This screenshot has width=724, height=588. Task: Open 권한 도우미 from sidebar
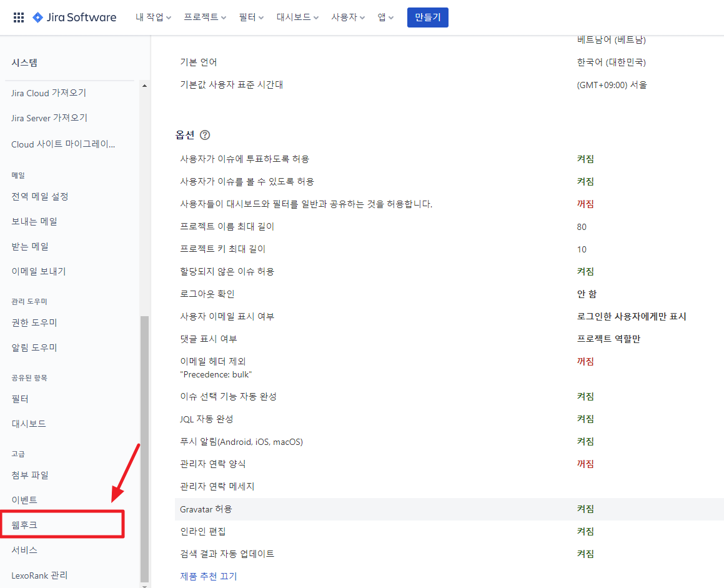pos(34,322)
